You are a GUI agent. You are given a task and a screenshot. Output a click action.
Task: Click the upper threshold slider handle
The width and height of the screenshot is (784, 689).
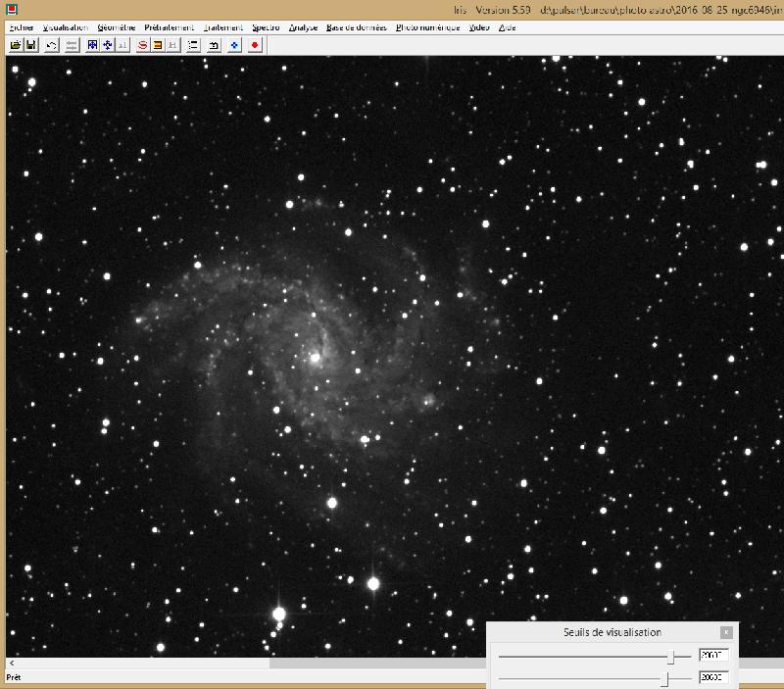point(671,657)
